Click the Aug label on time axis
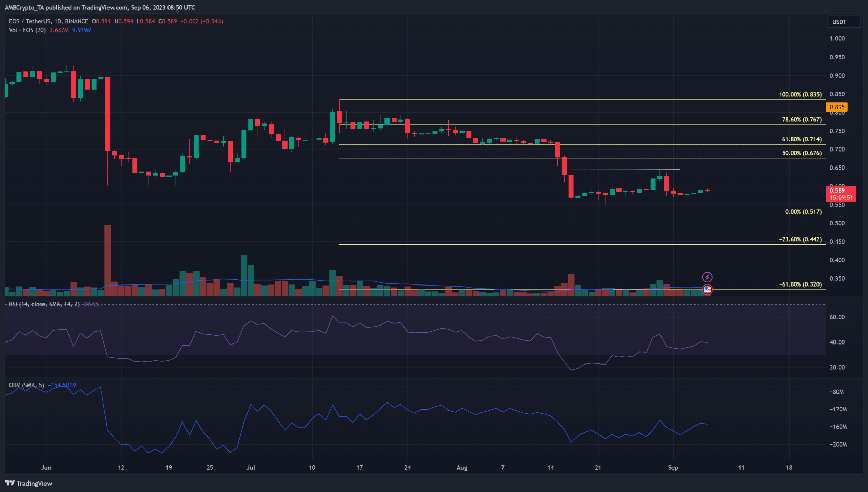Screen dimensions: 868x492 [x=462, y=468]
